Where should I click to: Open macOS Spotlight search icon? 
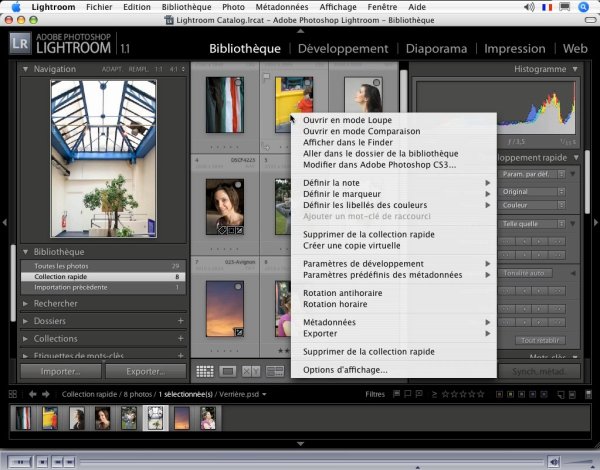tap(583, 7)
